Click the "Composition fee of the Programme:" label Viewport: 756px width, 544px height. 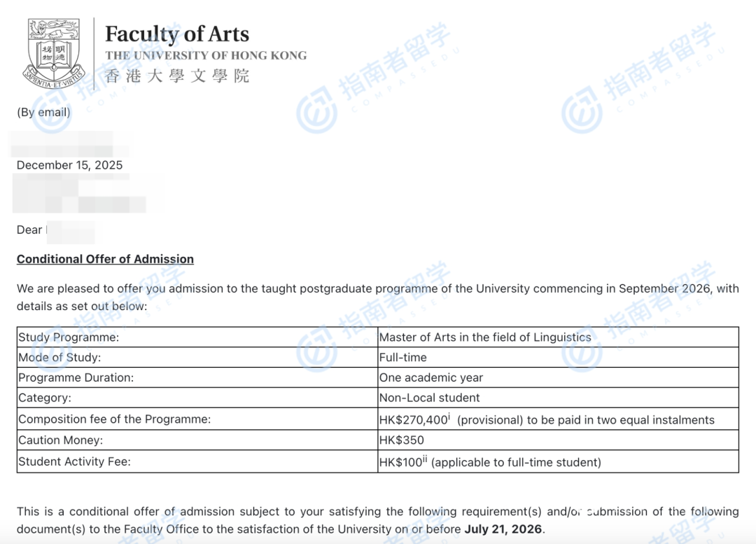pos(114,419)
